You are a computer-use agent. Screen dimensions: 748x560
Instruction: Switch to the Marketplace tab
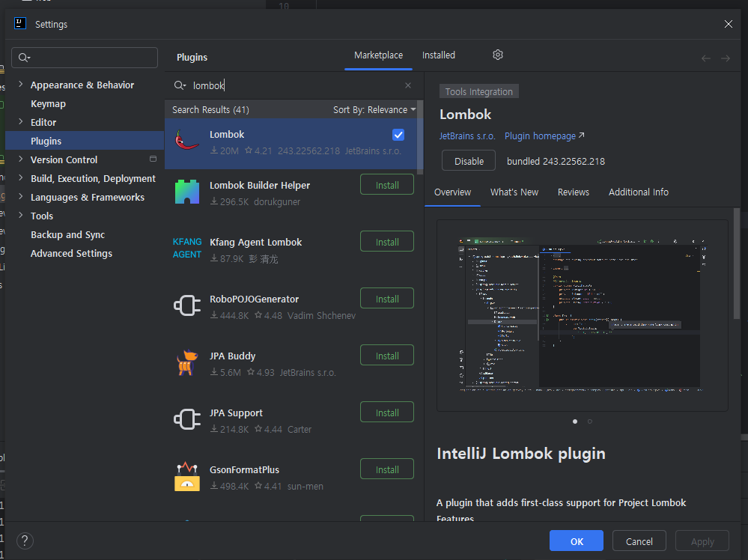click(x=378, y=55)
